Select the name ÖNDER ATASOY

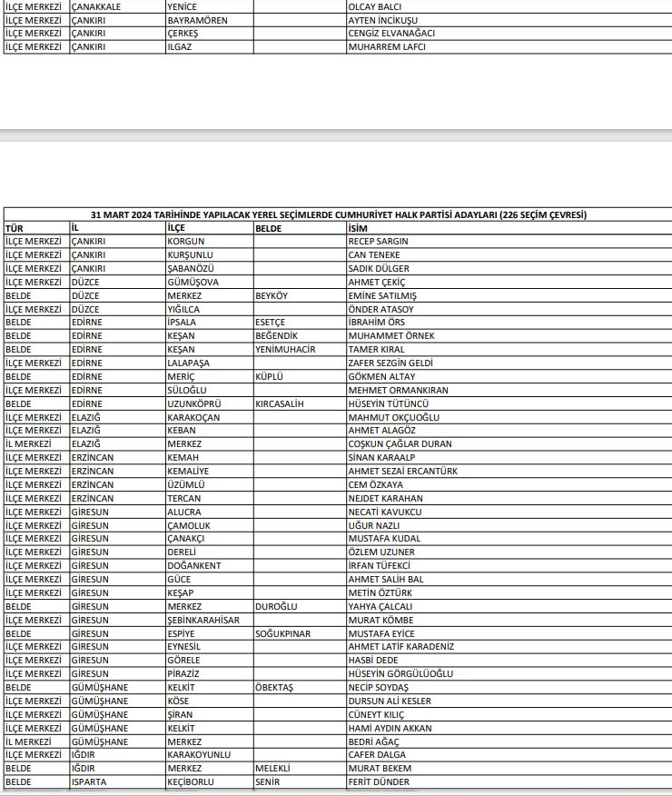(x=380, y=309)
